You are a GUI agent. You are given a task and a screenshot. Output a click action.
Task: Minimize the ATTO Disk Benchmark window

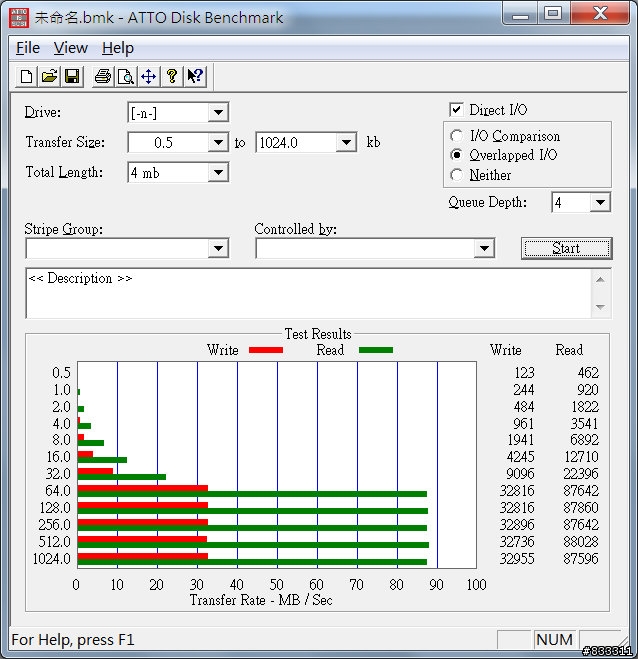point(520,15)
